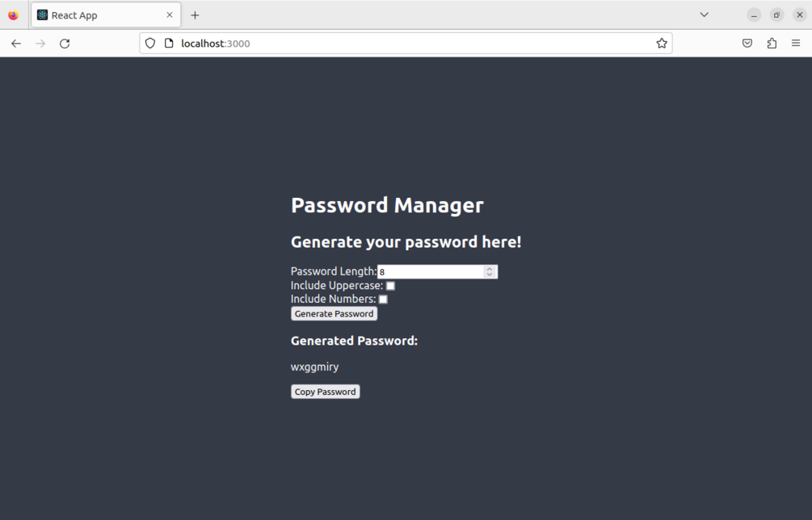This screenshot has height=520, width=812.
Task: Decrease password length with down stepper
Action: tap(490, 275)
